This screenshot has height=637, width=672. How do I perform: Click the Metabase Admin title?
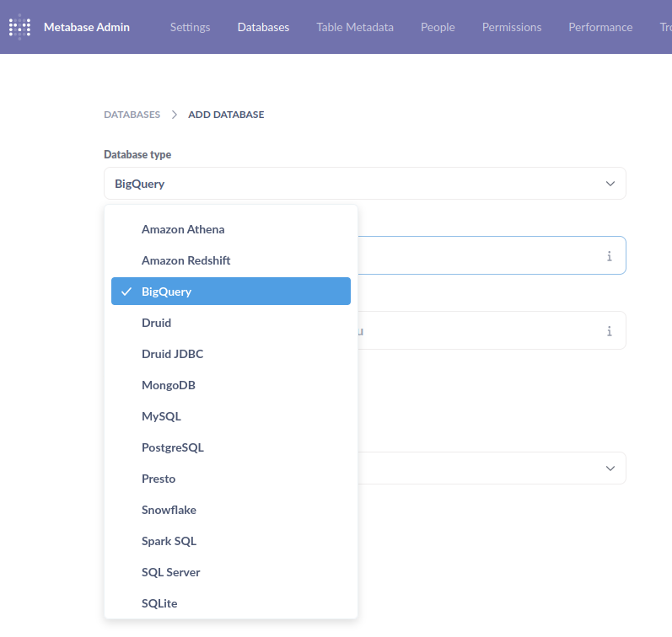(87, 27)
